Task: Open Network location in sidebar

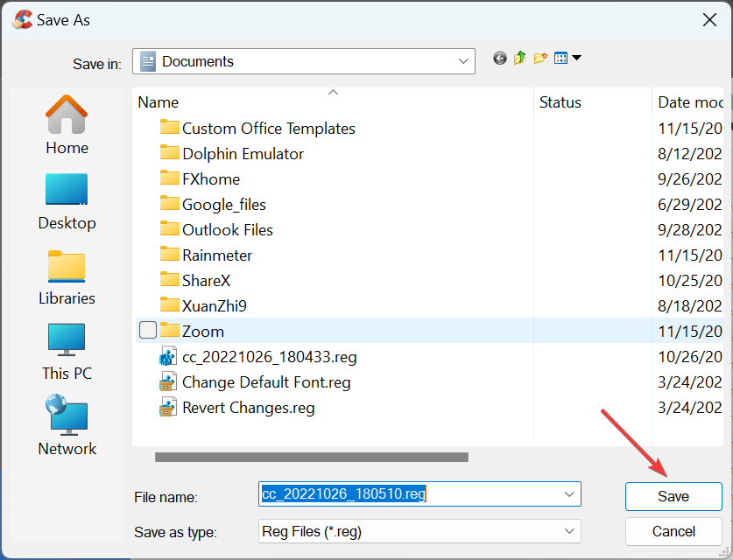Action: [67, 426]
